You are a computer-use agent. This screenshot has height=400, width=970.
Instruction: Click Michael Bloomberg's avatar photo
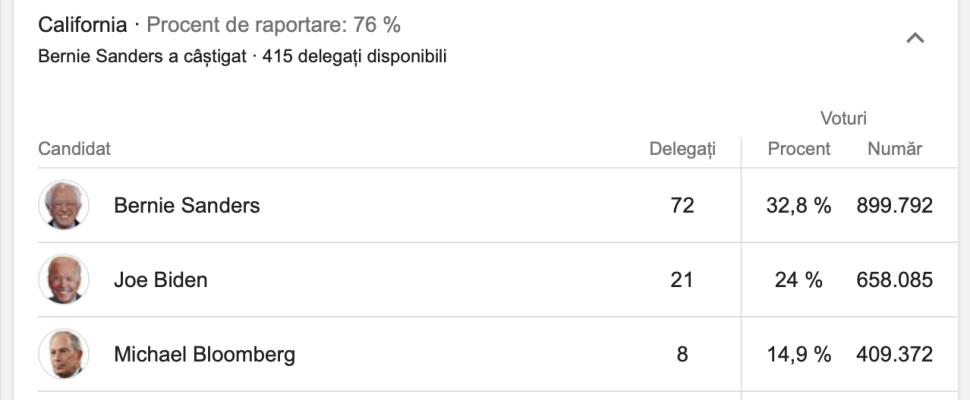[64, 354]
